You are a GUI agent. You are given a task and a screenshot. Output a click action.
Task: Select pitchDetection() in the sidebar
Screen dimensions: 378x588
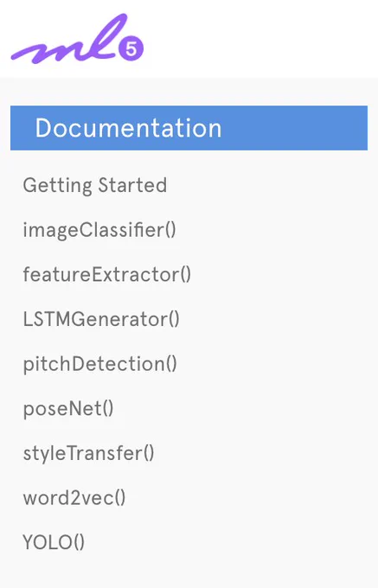point(99,364)
